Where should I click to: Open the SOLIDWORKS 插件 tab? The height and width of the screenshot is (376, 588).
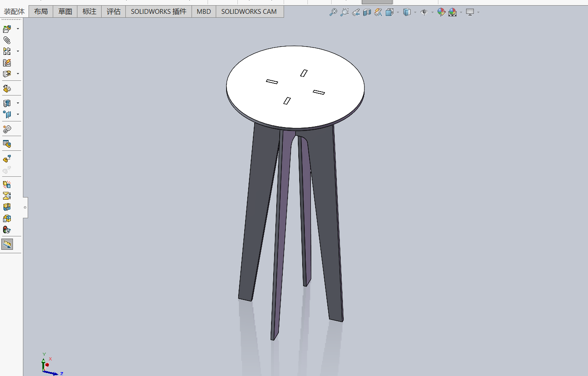coord(159,12)
